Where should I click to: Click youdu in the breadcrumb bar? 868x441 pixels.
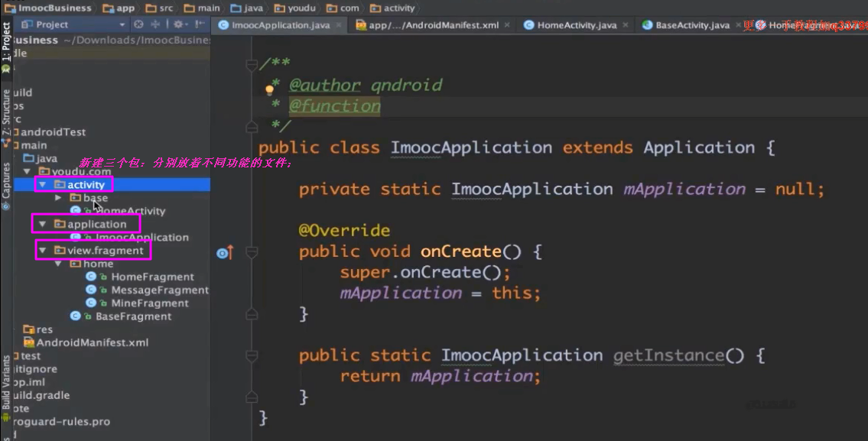295,8
